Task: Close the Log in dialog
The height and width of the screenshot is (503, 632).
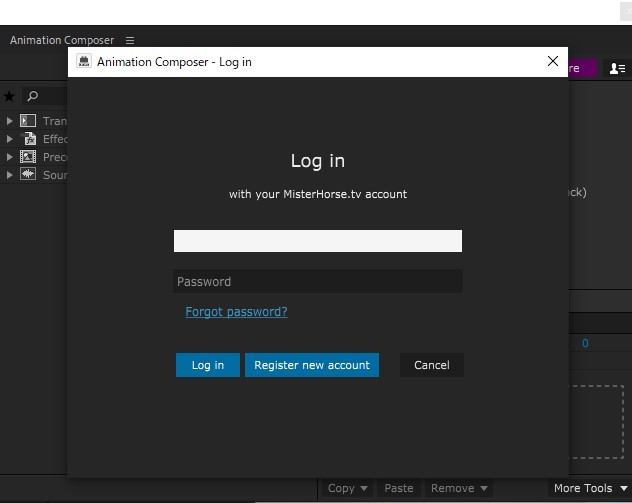Action: point(553,61)
